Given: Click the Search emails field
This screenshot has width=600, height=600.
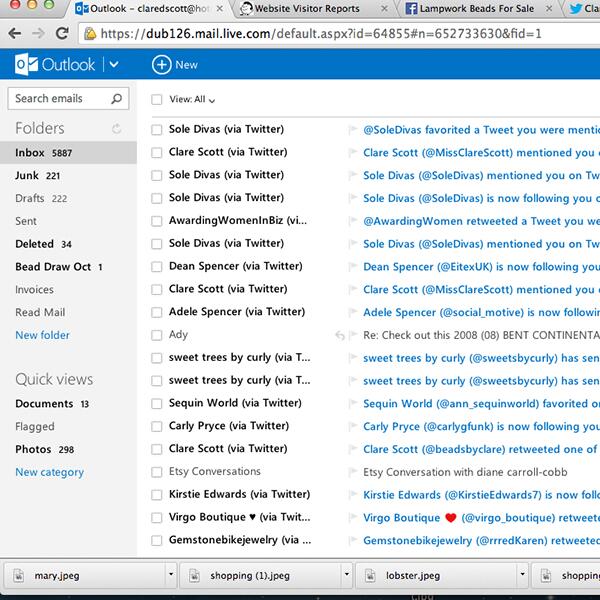Looking at the screenshot, I should pyautogui.click(x=68, y=99).
